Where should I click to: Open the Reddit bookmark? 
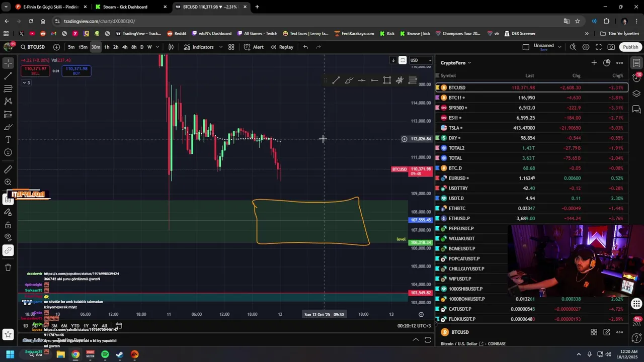(x=177, y=34)
